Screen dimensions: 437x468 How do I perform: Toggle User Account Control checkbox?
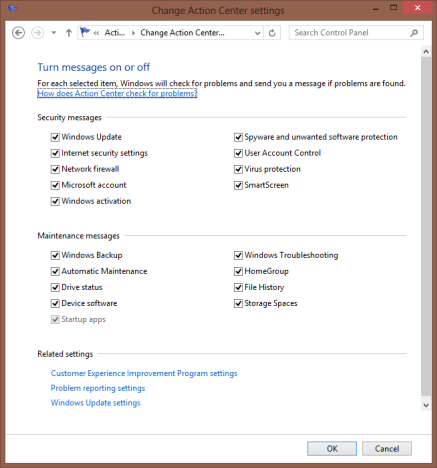(x=238, y=153)
